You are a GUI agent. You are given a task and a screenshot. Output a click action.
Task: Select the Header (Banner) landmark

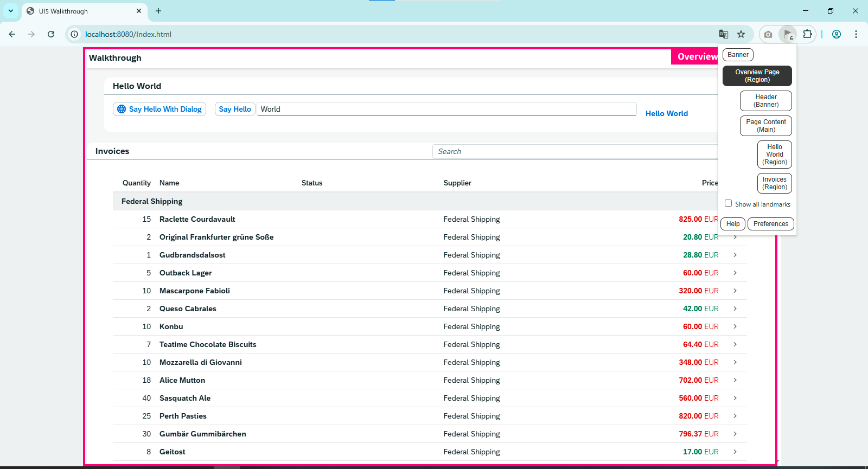(766, 101)
